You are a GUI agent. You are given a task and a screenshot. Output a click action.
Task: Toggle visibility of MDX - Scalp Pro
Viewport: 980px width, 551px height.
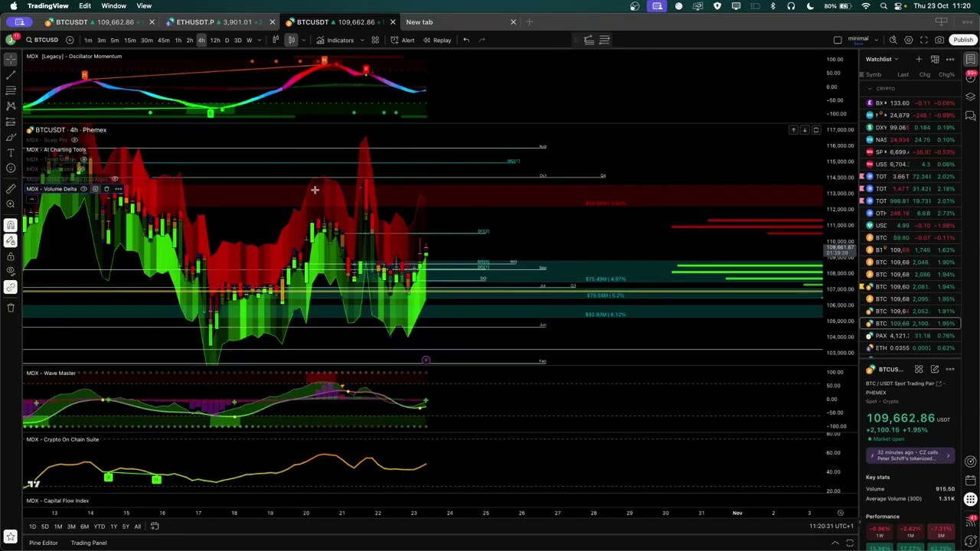74,140
